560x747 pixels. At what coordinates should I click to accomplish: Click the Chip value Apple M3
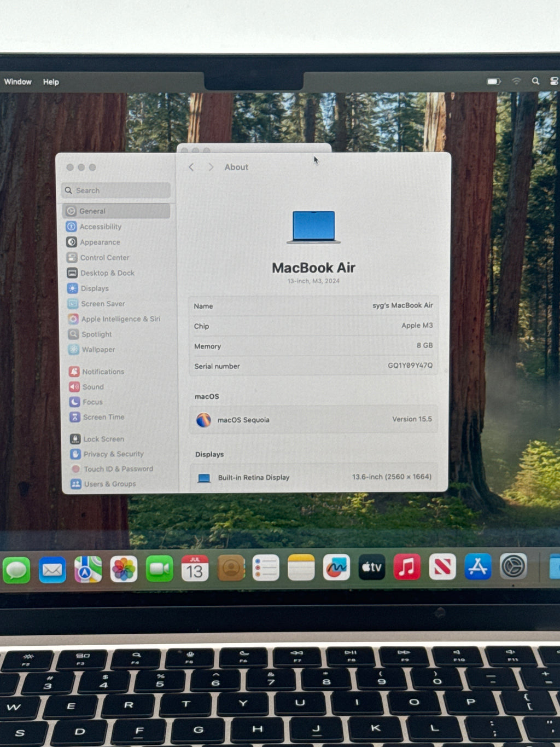point(417,326)
